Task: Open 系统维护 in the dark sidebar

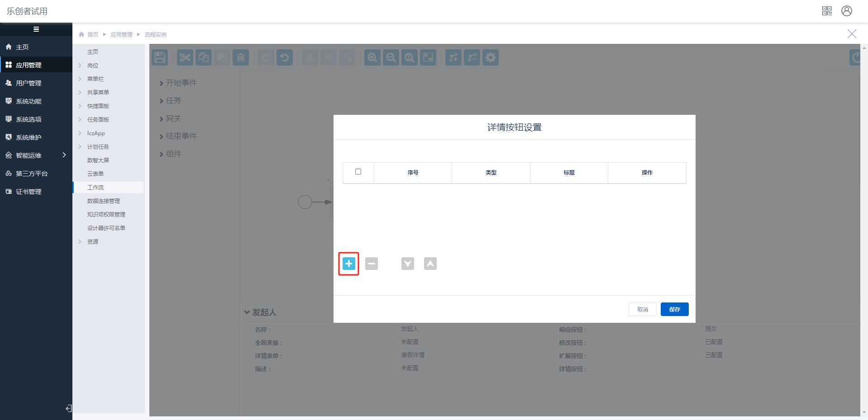Action: point(36,137)
